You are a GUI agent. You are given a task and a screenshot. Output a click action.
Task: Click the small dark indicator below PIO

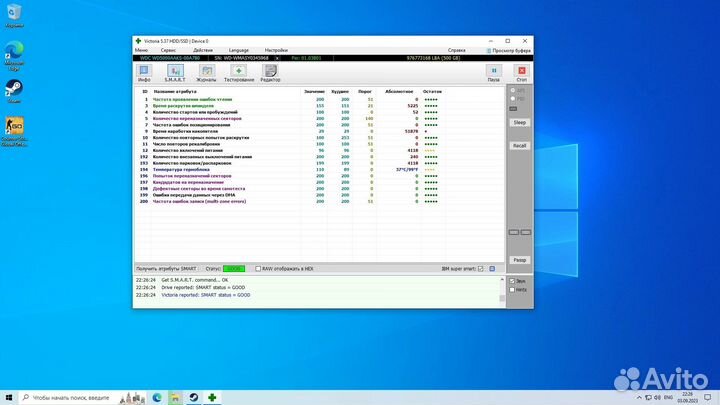513,109
